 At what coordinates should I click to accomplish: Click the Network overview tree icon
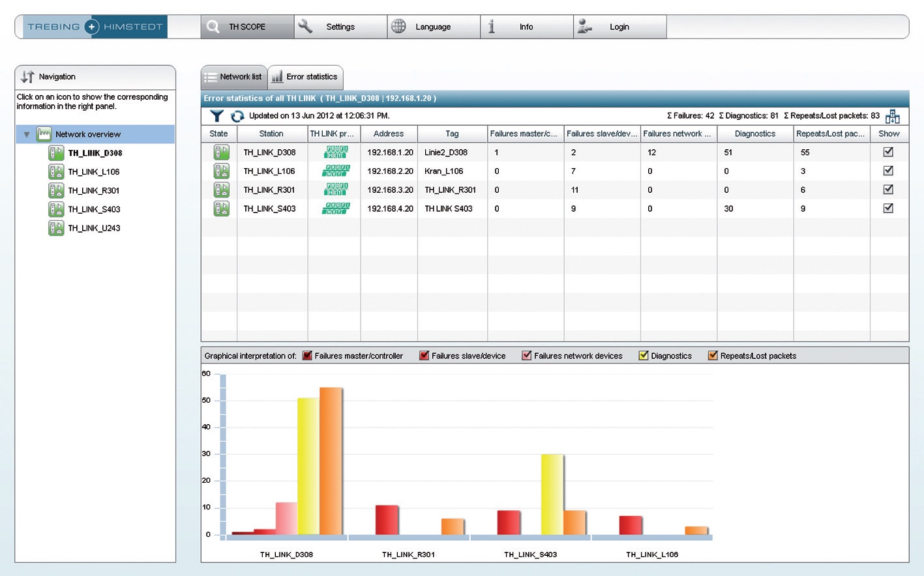[44, 134]
